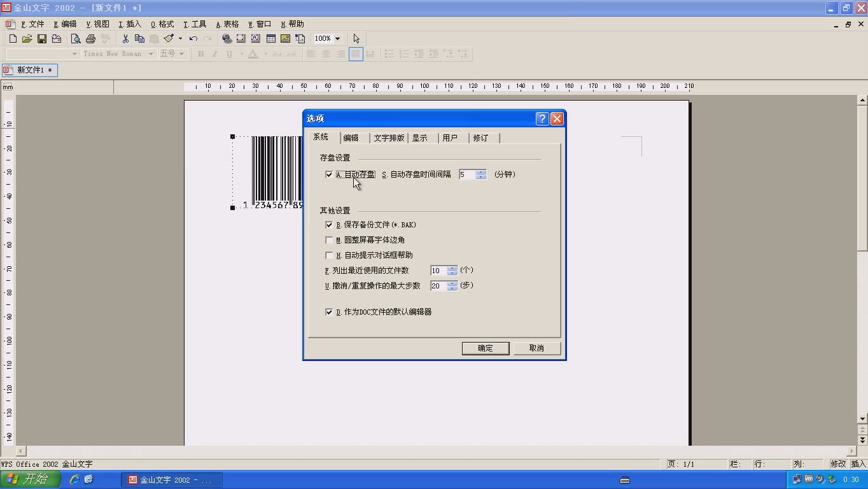Increase the maximum undo steps spinner

point(452,283)
